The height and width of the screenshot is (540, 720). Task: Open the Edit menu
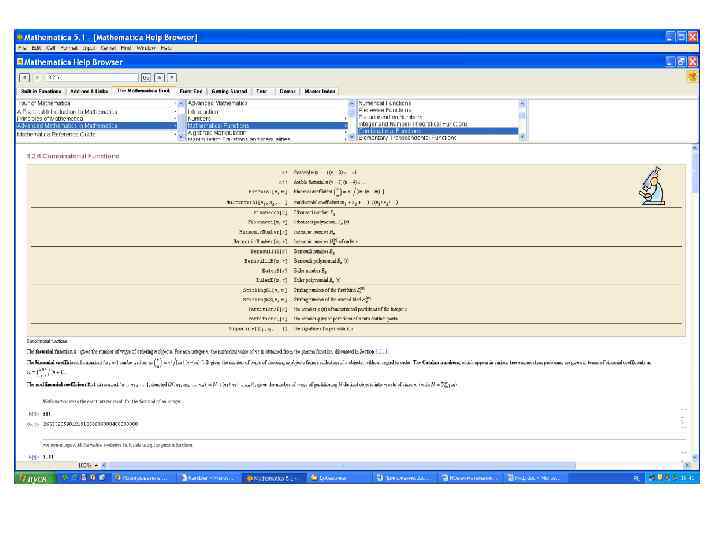36,48
